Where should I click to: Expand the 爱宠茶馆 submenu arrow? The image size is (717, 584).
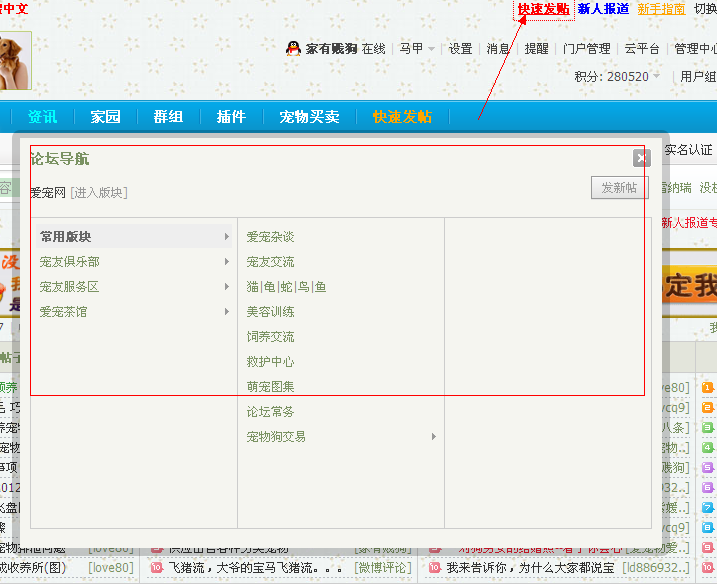226,311
